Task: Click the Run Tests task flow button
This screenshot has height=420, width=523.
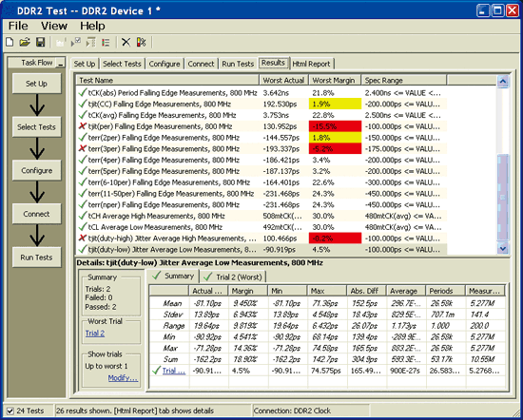Action: click(x=37, y=258)
